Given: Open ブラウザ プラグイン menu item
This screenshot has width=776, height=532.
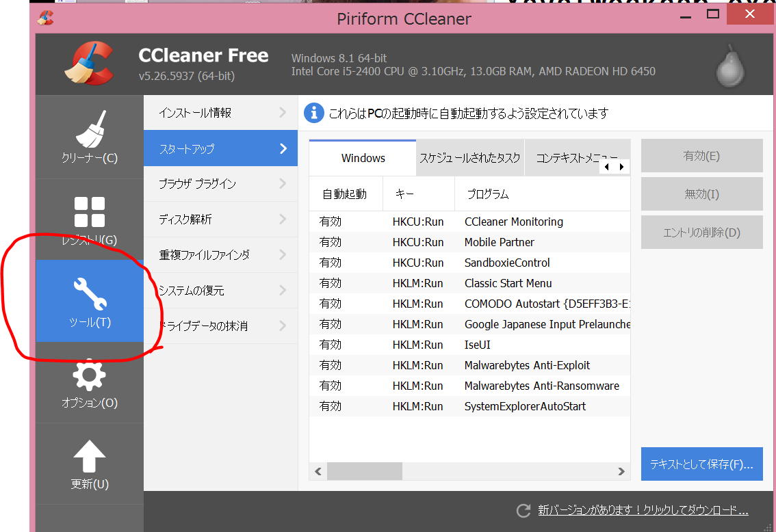Looking at the screenshot, I should 221,184.
